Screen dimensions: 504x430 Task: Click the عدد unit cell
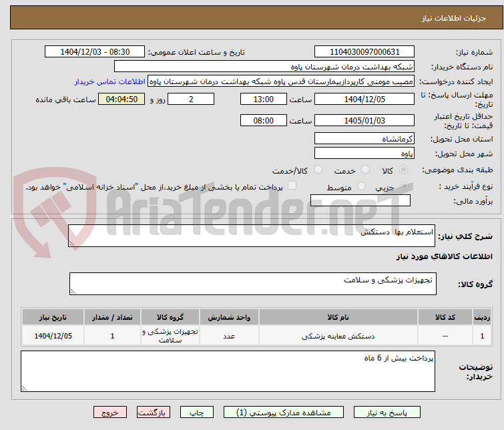point(229,336)
